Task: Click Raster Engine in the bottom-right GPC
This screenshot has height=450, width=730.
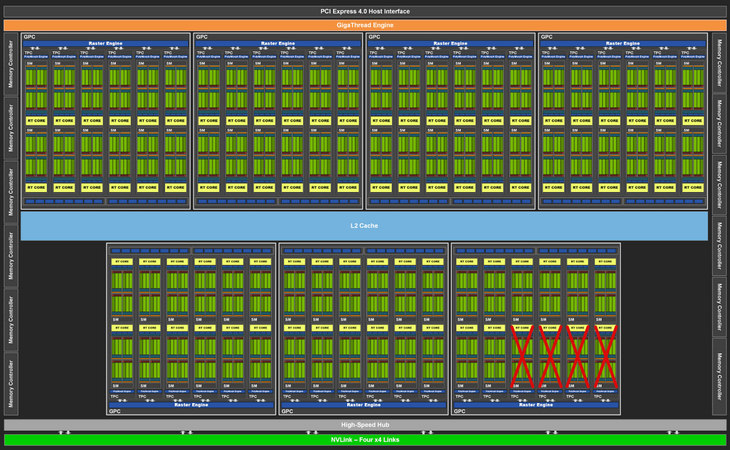Action: [x=536, y=405]
